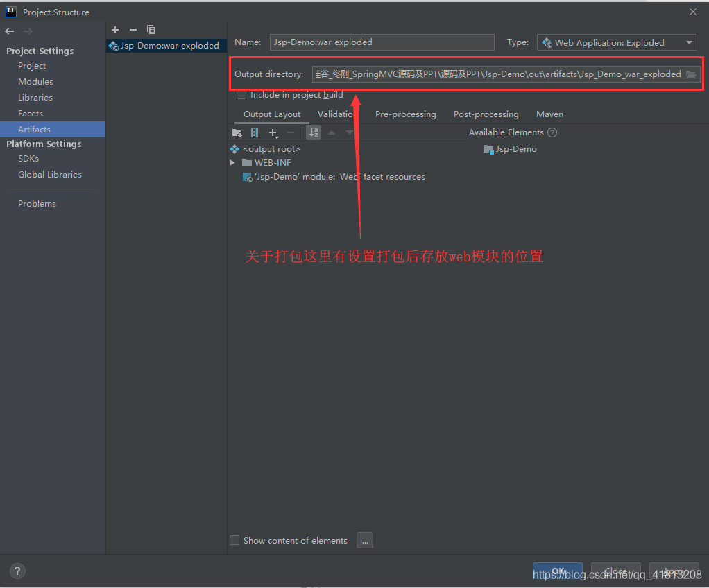Open the Global Libraries section
The image size is (709, 588).
(x=50, y=175)
